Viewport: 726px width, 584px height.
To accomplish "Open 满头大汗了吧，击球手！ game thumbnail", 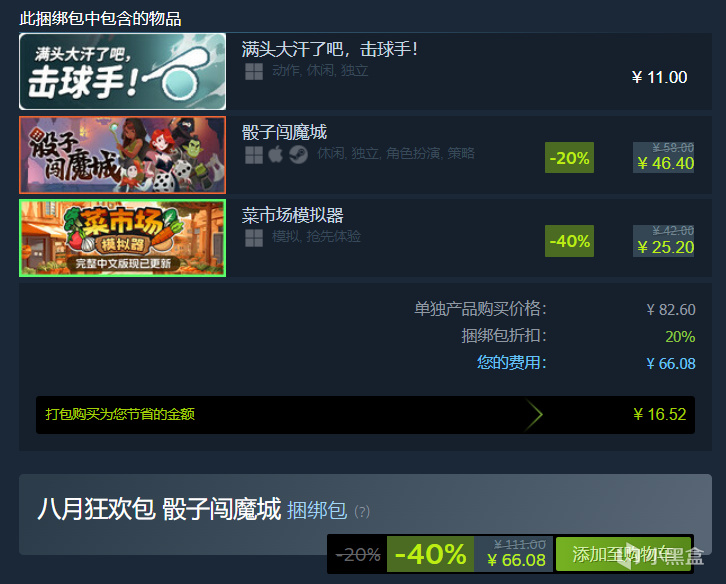I will 123,71.
